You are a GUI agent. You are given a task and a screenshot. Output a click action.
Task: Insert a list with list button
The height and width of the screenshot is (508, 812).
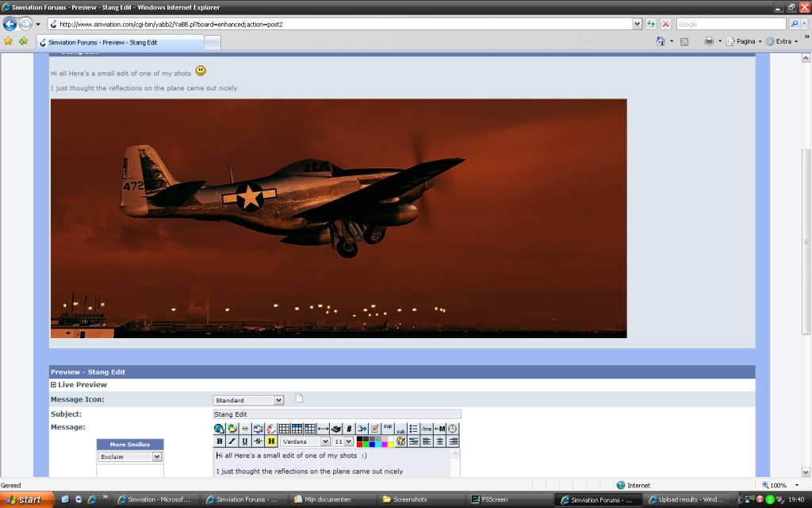pyautogui.click(x=413, y=429)
